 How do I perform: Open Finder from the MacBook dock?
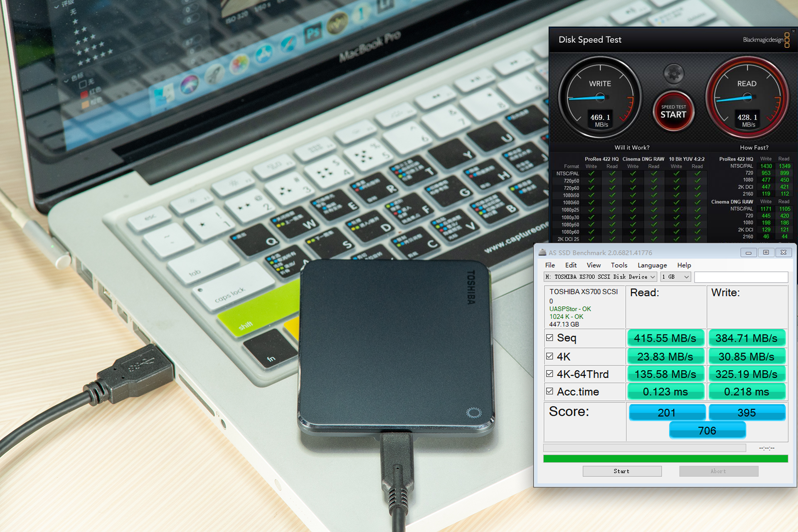point(165,95)
